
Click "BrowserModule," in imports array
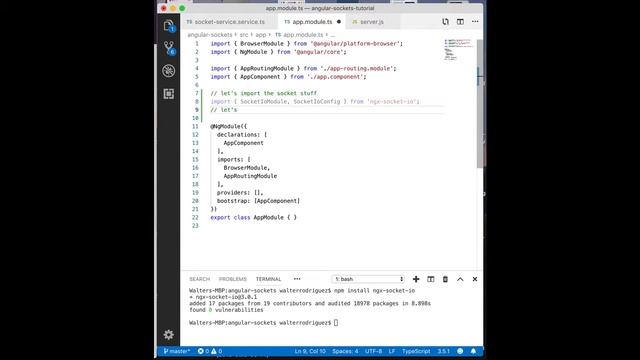coord(247,168)
